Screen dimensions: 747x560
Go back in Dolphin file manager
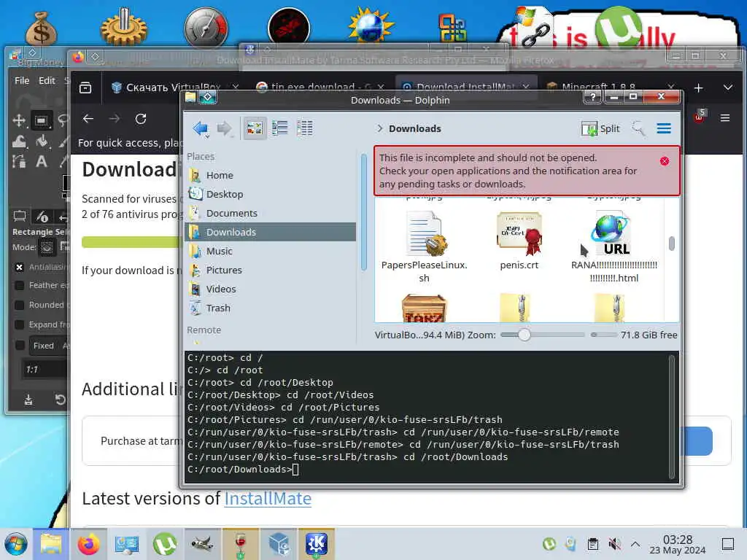201,128
